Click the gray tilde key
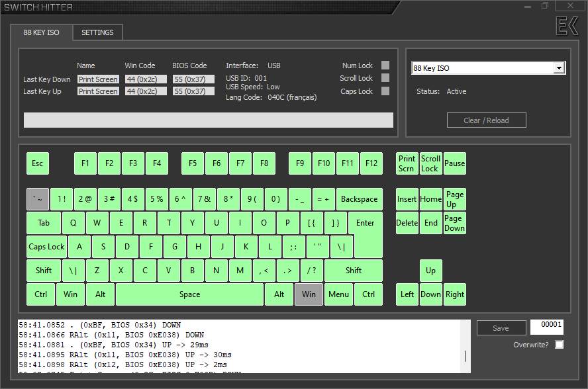The width and height of the screenshot is (588, 389). 38,199
